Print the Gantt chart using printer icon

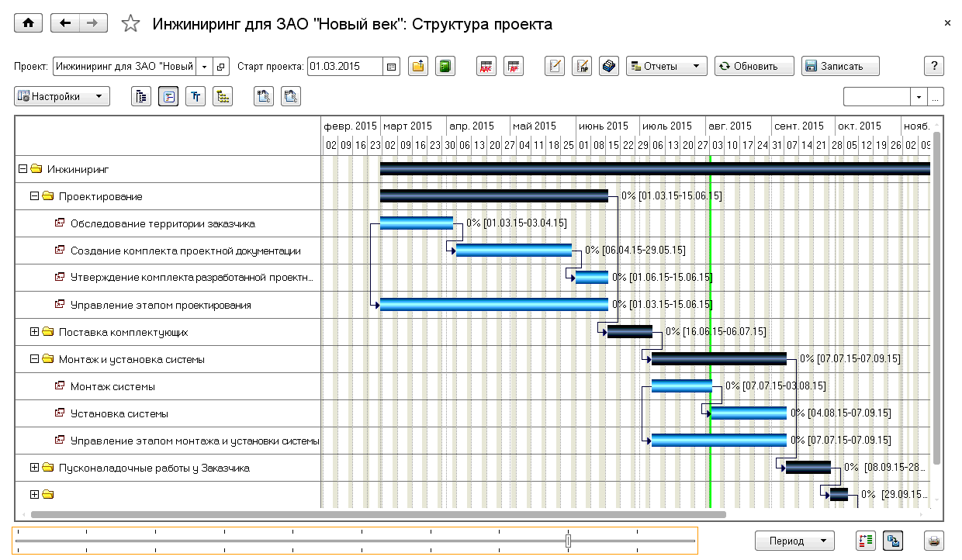[x=934, y=541]
